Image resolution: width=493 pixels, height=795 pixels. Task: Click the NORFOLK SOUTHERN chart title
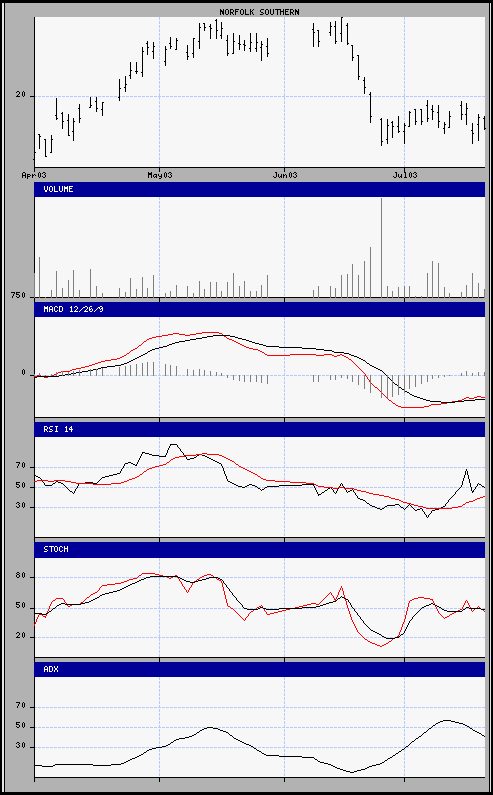click(259, 12)
